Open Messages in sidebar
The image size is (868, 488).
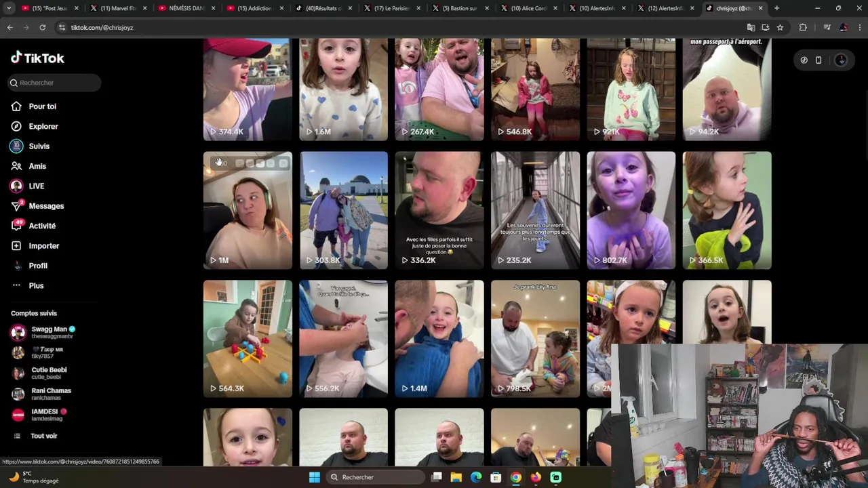click(x=37, y=206)
